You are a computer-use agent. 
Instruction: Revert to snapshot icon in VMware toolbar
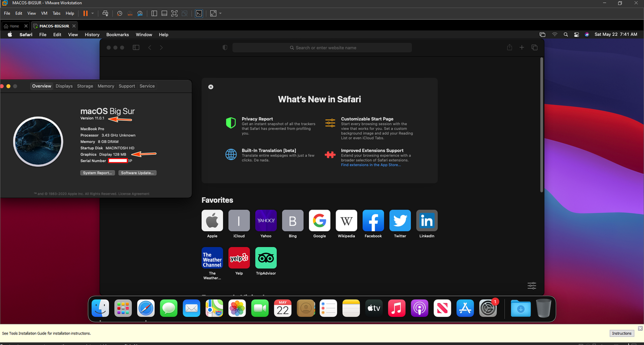click(x=130, y=13)
